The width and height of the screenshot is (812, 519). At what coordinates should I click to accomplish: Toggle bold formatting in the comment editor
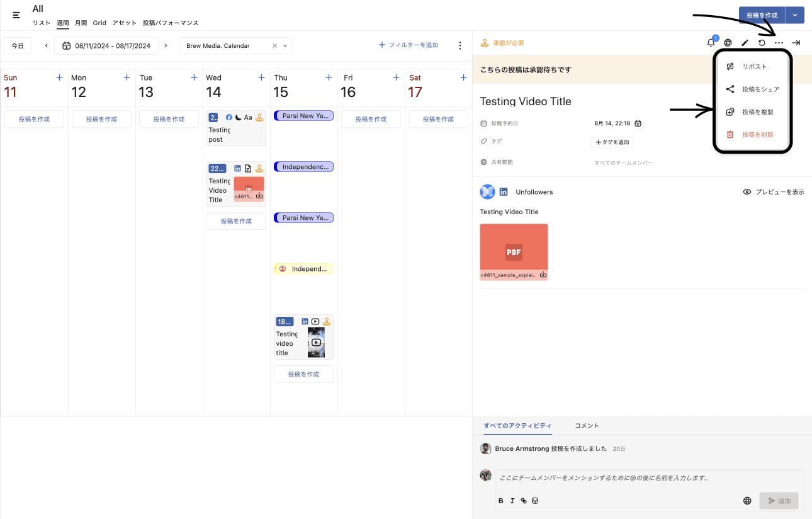tap(501, 501)
